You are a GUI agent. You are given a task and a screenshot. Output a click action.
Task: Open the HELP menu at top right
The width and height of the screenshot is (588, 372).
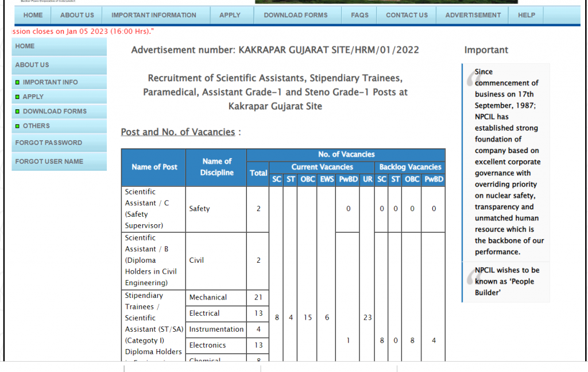pyautogui.click(x=525, y=15)
